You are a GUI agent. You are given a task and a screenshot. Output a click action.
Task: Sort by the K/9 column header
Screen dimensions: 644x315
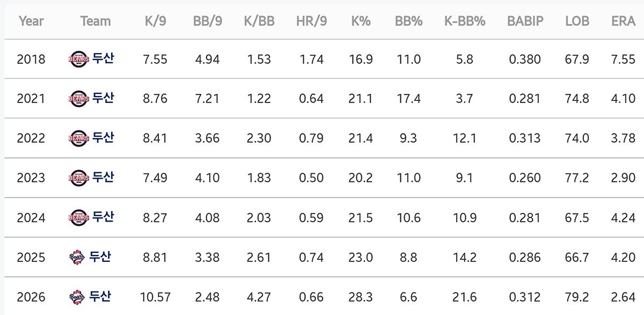[156, 21]
